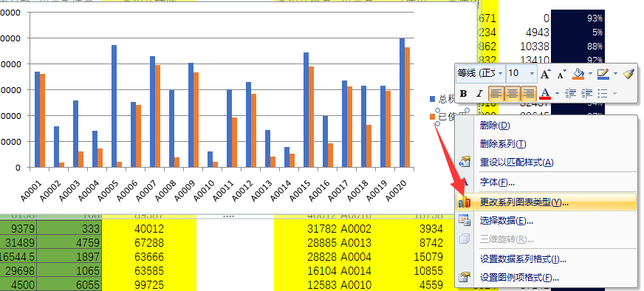
Task: Apply the orange shape fill bucket
Action: pyautogui.click(x=578, y=74)
